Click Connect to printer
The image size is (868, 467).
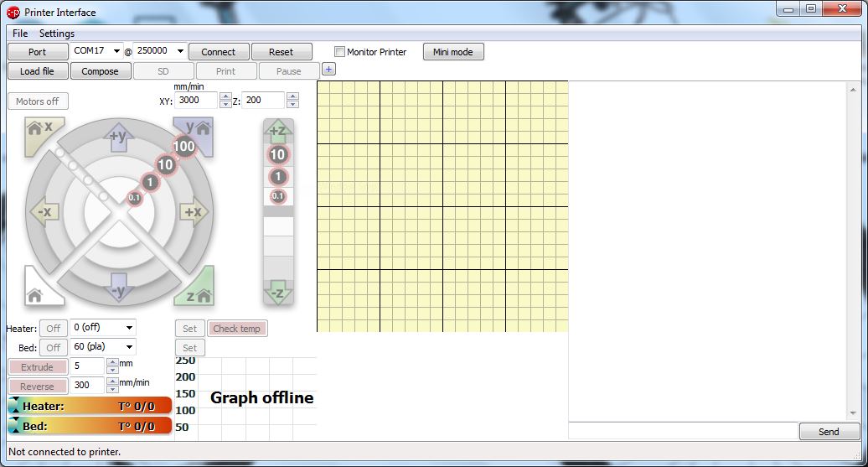(x=218, y=51)
